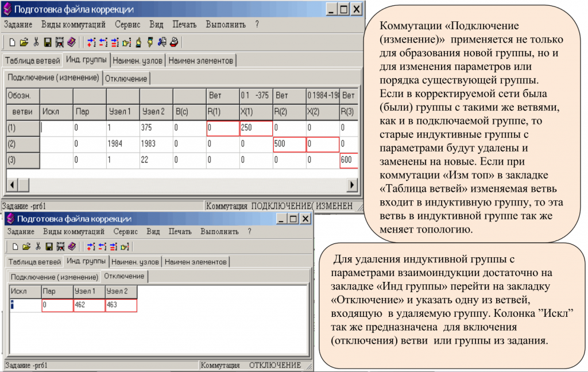Cut selection with the scissors toolbar icon
The width and height of the screenshot is (588, 372).
click(36, 41)
